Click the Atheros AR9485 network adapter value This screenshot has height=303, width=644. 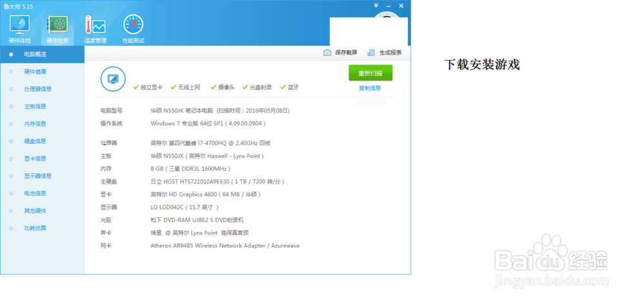click(225, 246)
